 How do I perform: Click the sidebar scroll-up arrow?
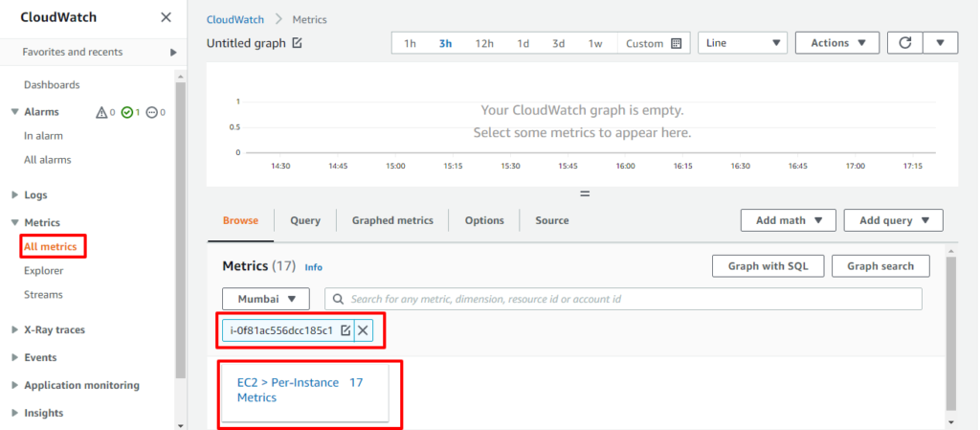coord(181,77)
